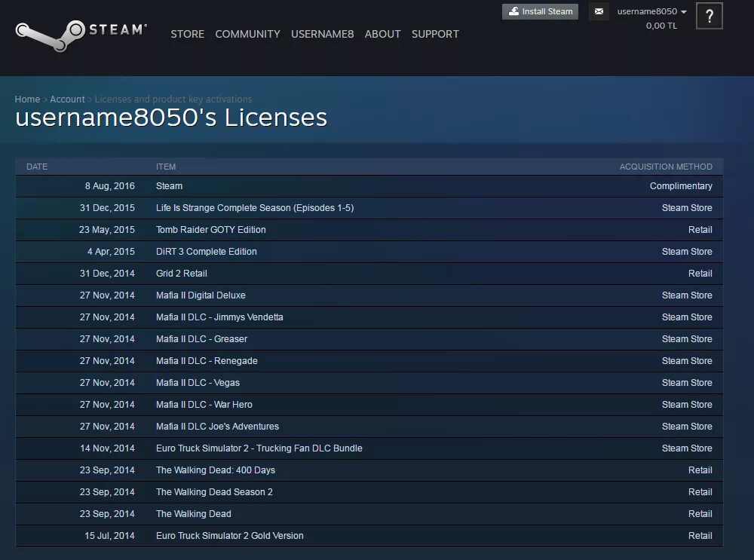Screen dimensions: 754x560
Task: Click the 23 May, 2015 date cell
Action: click(x=107, y=230)
